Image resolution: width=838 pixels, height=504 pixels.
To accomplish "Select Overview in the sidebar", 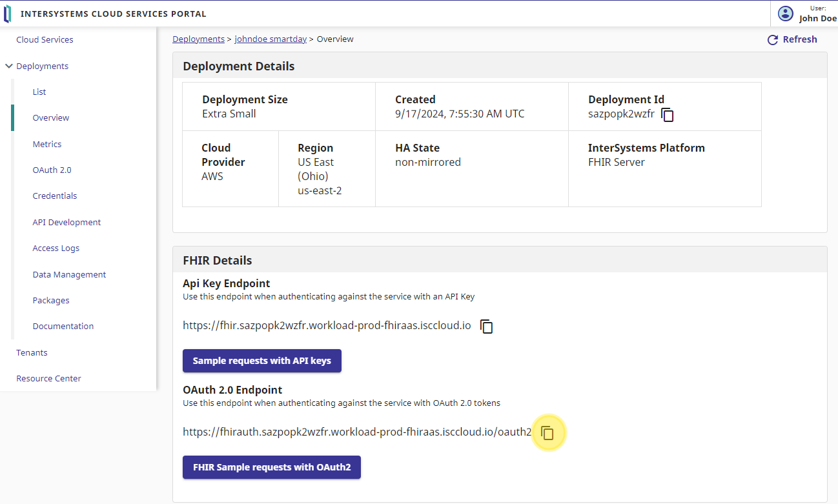I will point(51,117).
